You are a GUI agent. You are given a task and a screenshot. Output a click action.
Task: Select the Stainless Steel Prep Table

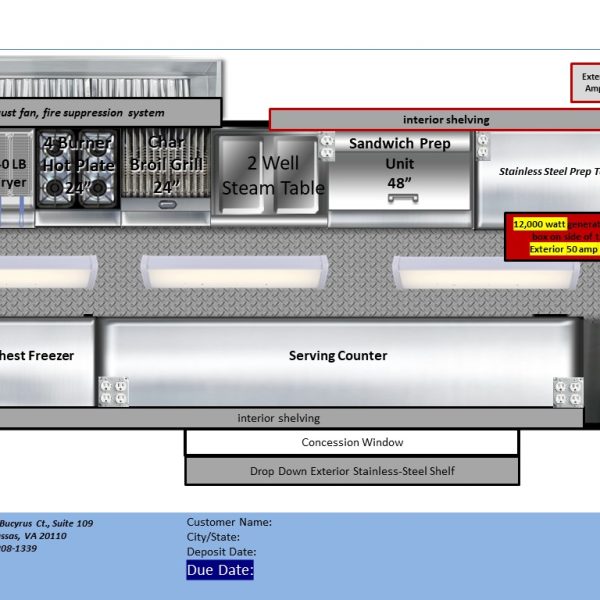(x=537, y=180)
